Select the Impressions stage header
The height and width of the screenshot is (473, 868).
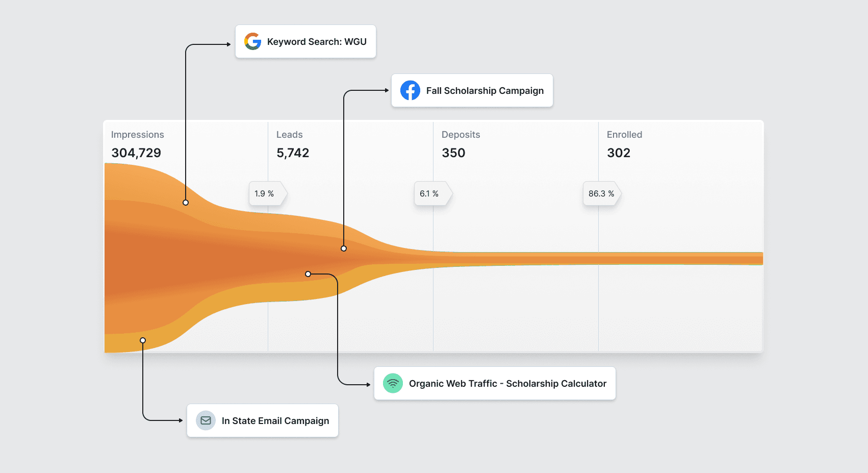click(138, 135)
